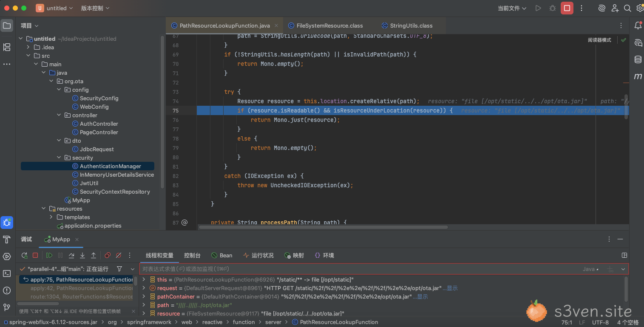The height and width of the screenshot is (327, 644).
Task: Stop the running app with red square
Action: pyautogui.click(x=567, y=8)
